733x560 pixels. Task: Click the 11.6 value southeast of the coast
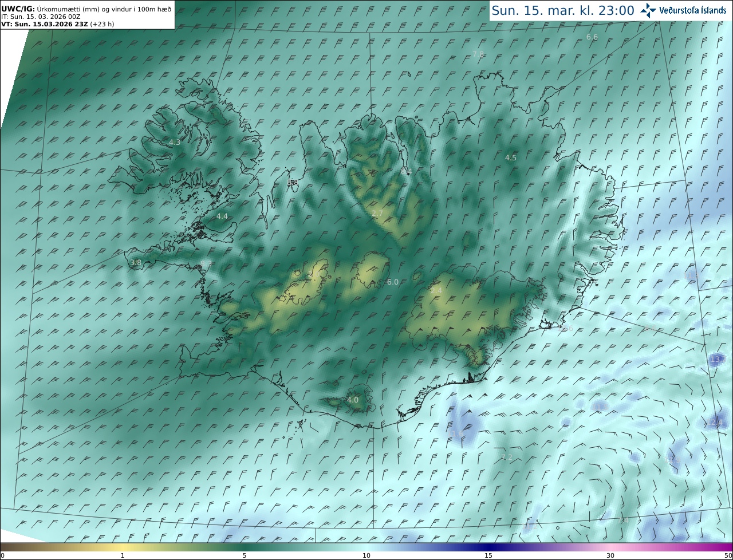point(456,434)
